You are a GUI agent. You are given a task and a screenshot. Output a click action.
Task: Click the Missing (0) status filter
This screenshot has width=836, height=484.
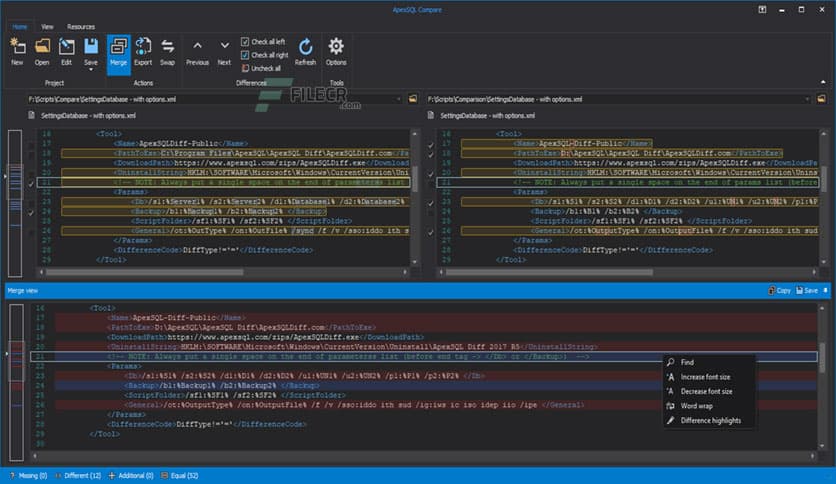coord(28,475)
